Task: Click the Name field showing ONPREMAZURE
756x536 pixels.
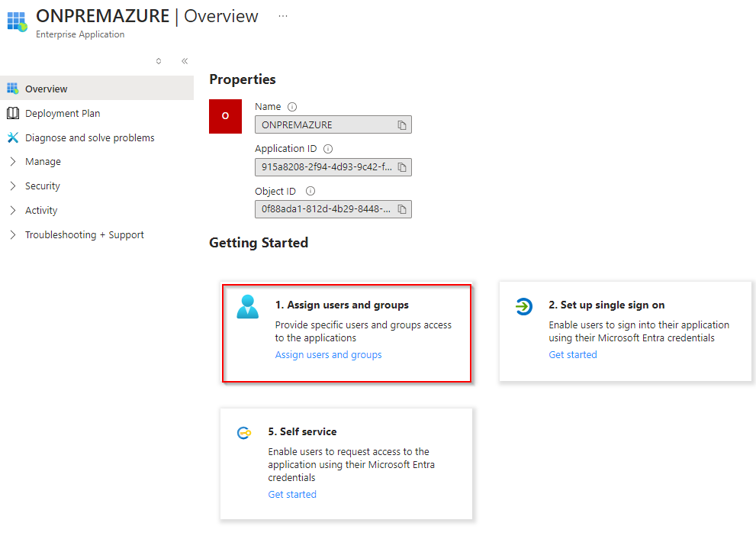Action: [x=333, y=124]
